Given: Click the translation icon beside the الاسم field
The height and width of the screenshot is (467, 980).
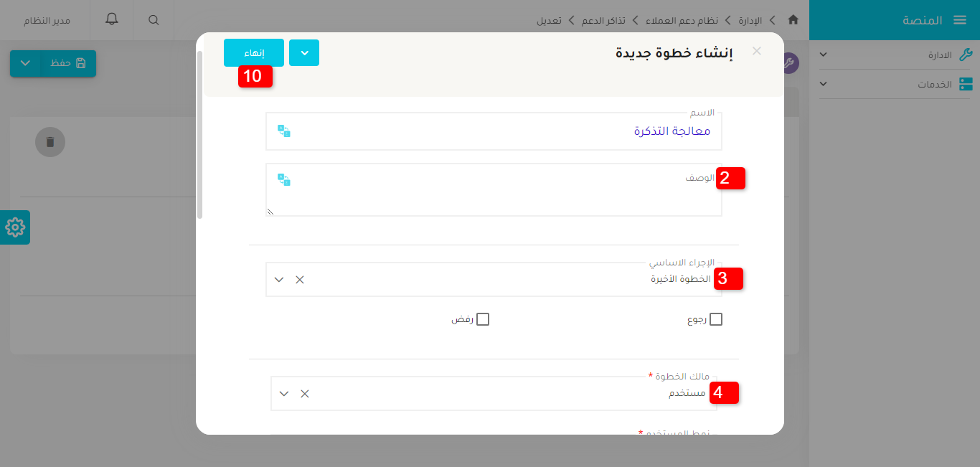Looking at the screenshot, I should point(284,129).
